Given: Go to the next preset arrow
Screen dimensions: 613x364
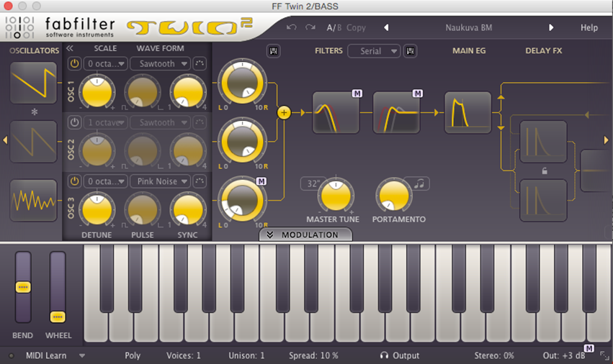Looking at the screenshot, I should click(552, 27).
